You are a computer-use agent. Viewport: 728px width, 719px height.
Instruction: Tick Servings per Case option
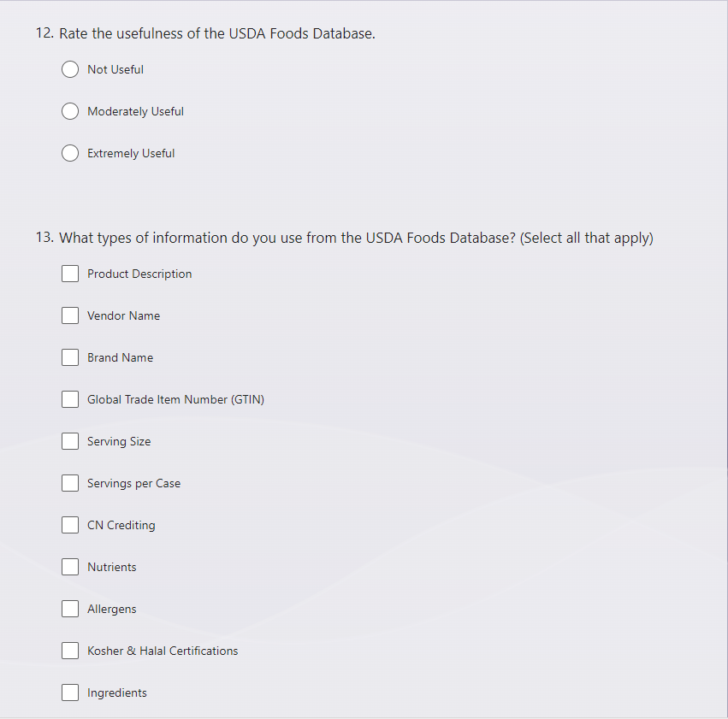(70, 483)
